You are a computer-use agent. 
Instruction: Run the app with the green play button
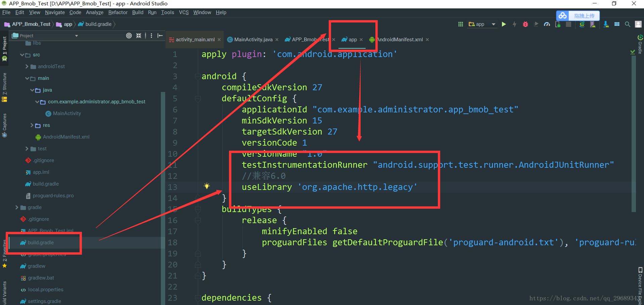[x=504, y=24]
